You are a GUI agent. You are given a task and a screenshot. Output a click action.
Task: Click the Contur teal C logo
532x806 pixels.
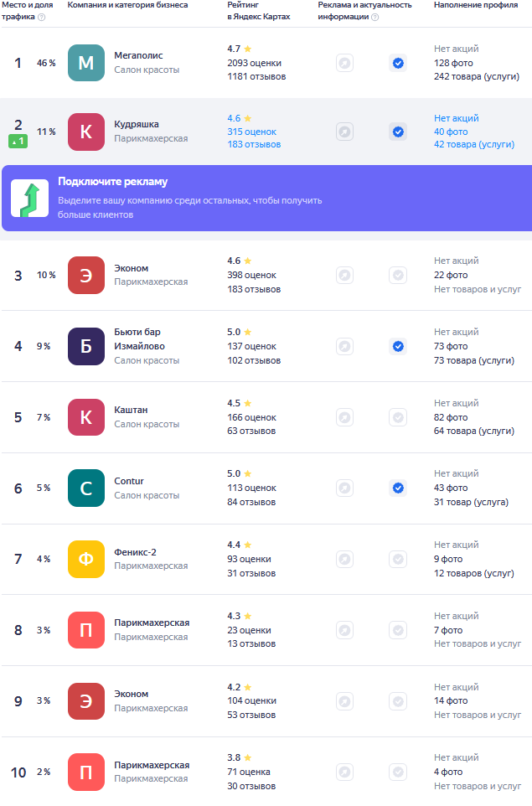click(x=85, y=488)
